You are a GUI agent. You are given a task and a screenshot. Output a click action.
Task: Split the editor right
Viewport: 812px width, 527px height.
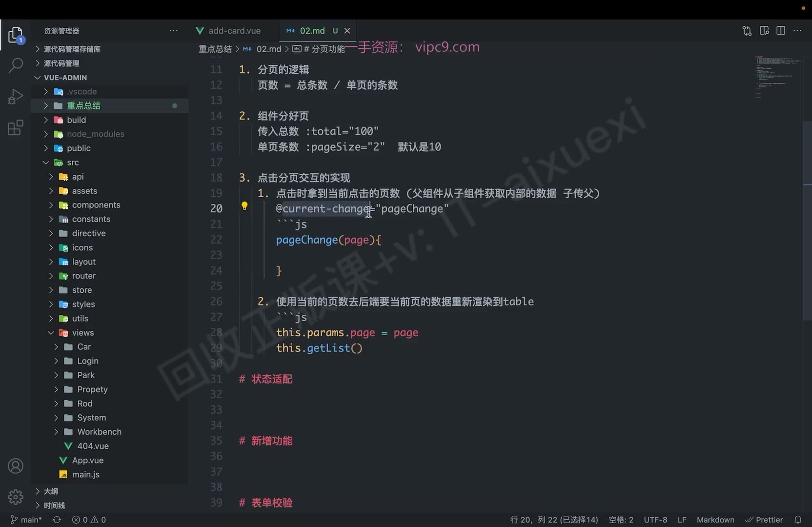coord(781,31)
